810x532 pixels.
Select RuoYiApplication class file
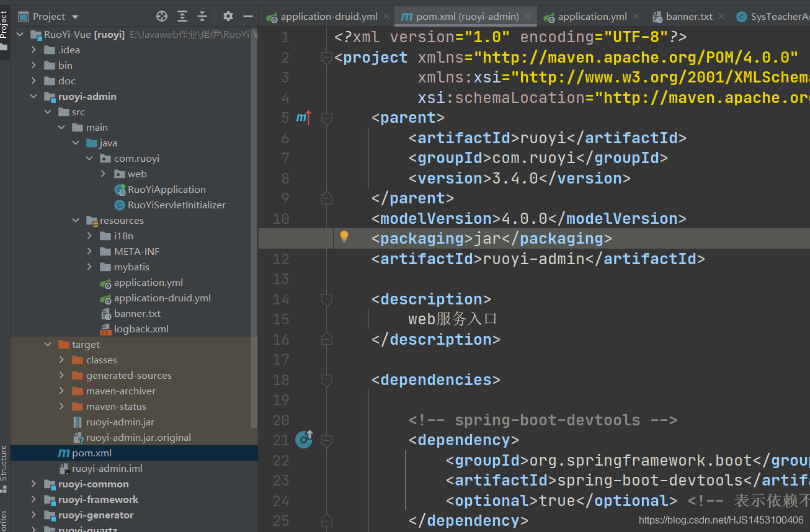coord(160,189)
